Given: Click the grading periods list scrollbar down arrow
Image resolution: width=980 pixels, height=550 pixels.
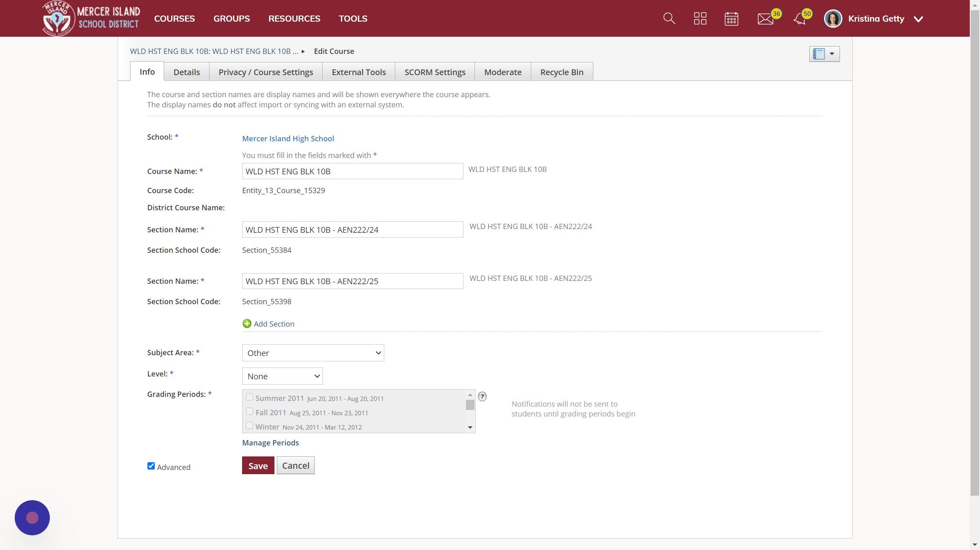Looking at the screenshot, I should [470, 428].
